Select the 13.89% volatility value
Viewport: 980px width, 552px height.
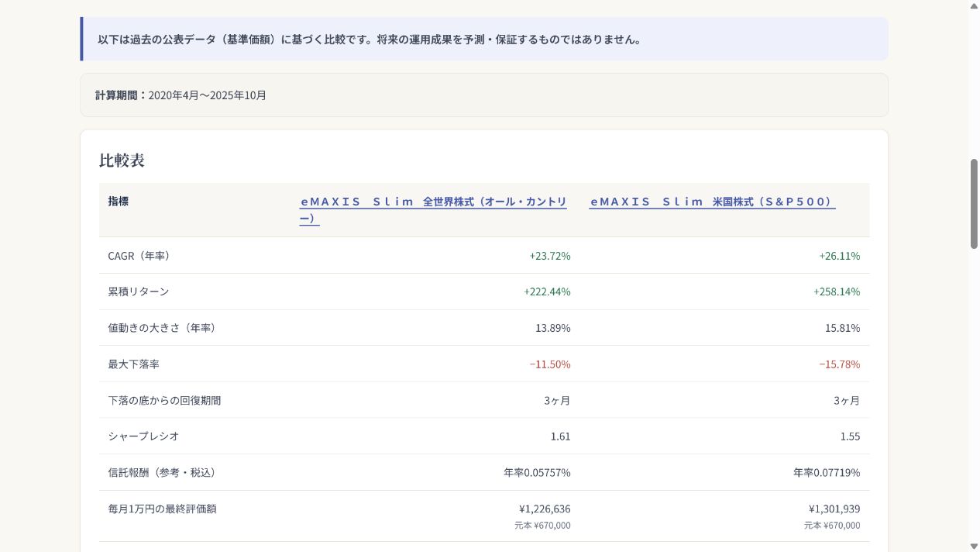(553, 328)
